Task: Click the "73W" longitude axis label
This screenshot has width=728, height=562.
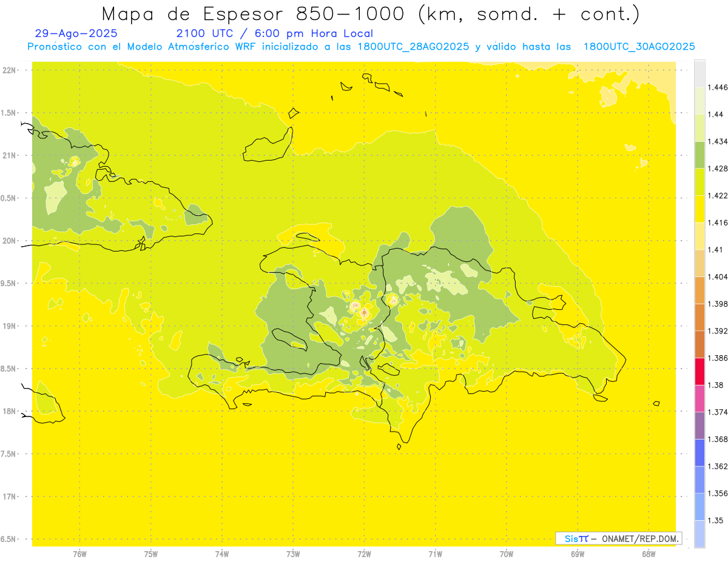Action: tap(293, 554)
